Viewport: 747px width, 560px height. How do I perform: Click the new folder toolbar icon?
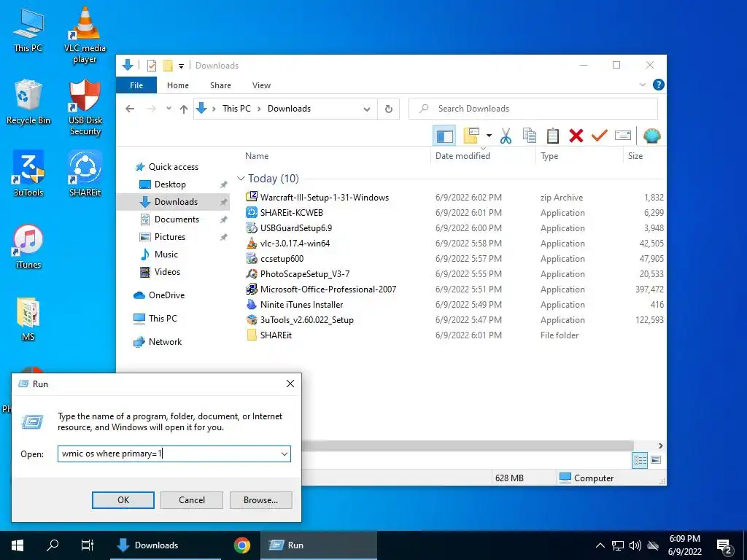pos(471,136)
